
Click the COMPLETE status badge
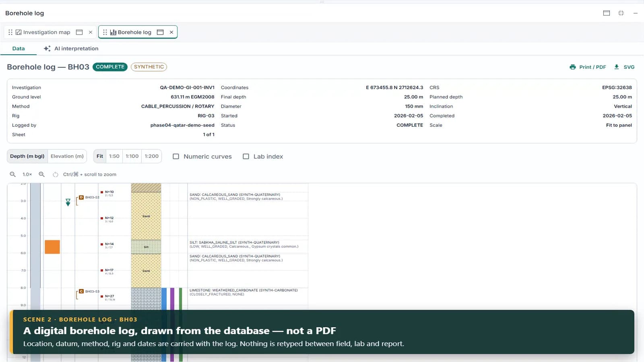110,67
